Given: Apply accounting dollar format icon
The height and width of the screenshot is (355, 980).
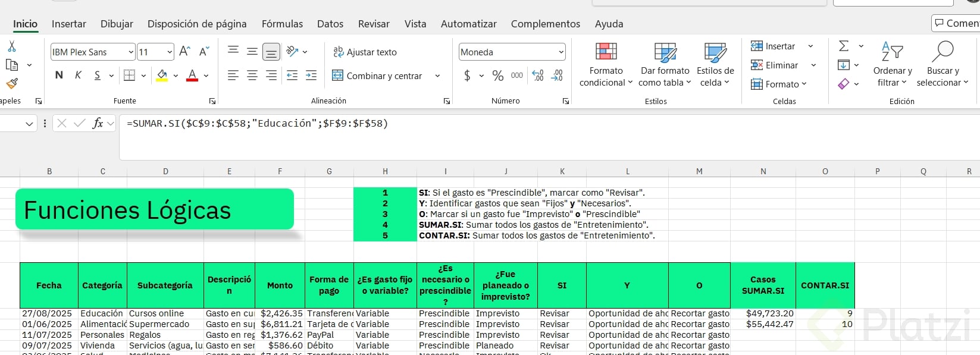Looking at the screenshot, I should coord(467,76).
